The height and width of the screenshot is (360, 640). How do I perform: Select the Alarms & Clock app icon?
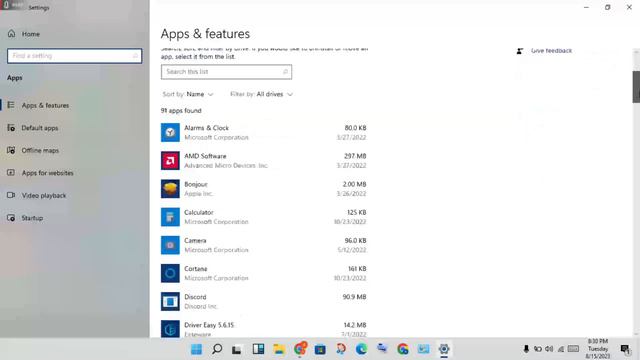pos(170,132)
